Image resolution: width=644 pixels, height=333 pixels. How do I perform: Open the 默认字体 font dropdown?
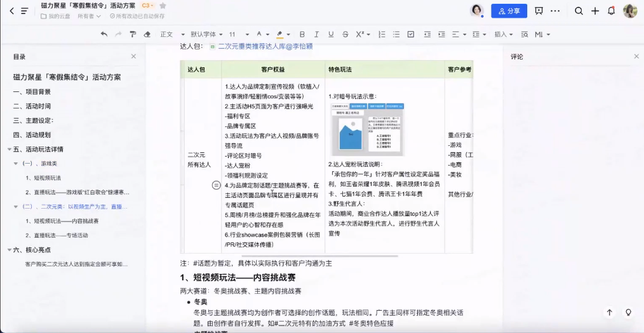point(206,34)
